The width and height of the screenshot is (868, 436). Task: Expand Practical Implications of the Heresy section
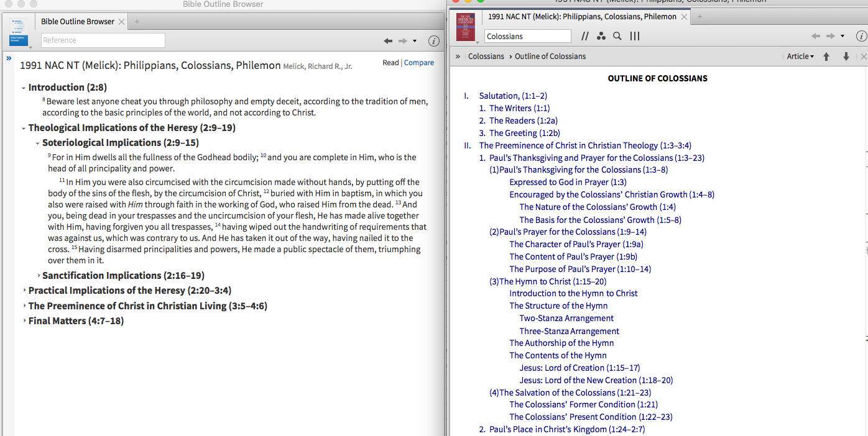24,291
